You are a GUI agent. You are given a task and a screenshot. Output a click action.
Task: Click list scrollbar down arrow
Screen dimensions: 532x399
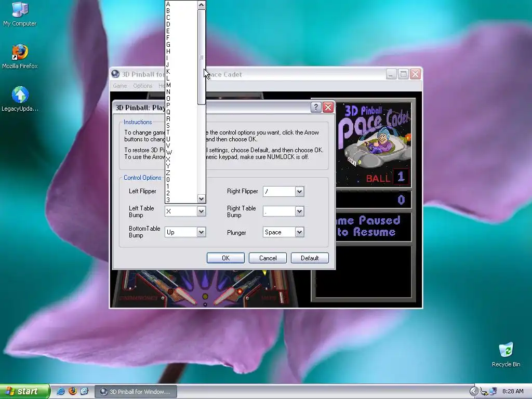tap(201, 199)
